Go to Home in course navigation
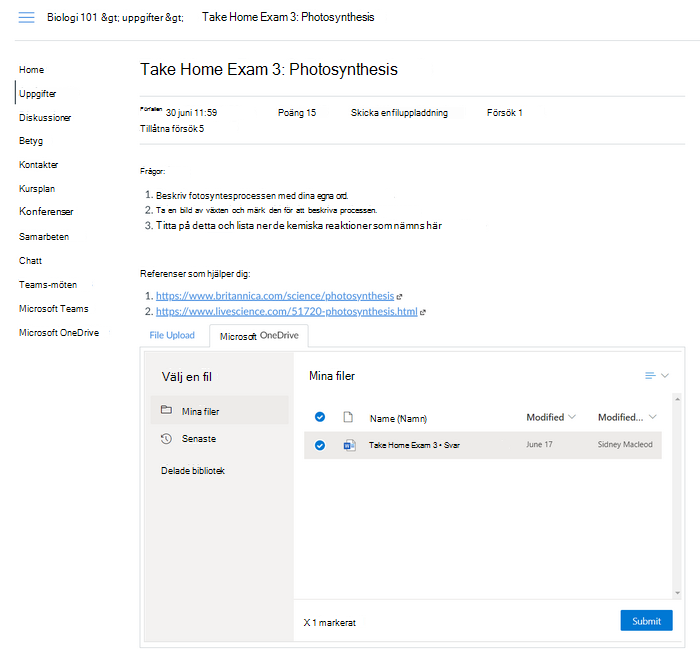The image size is (700, 657). pyautogui.click(x=31, y=70)
